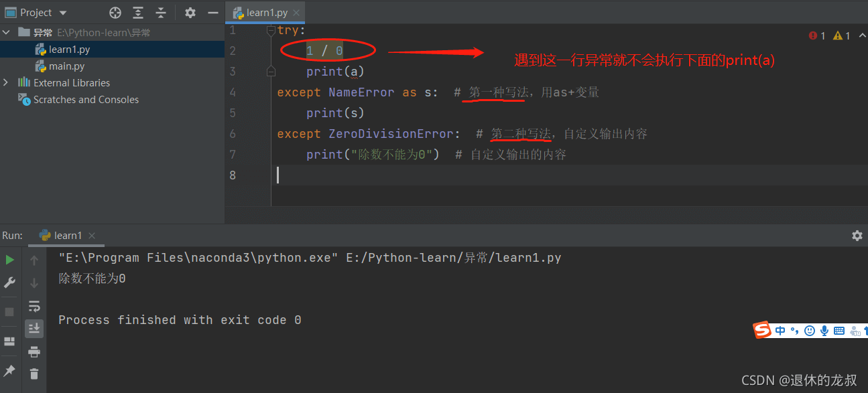Image resolution: width=868 pixels, height=393 pixels.
Task: Click the python.exe command line in console
Action: [310, 258]
